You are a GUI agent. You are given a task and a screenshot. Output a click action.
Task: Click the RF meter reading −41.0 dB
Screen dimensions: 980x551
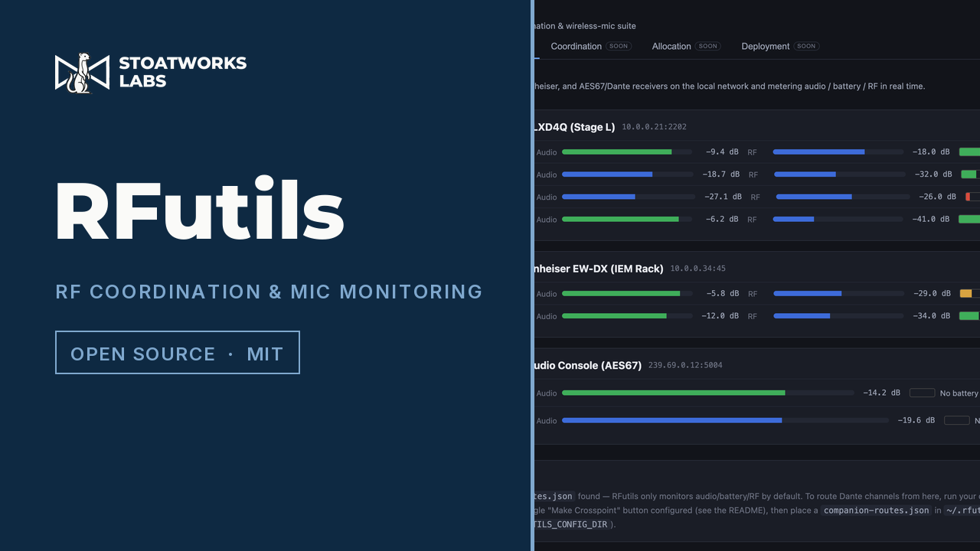pos(838,219)
